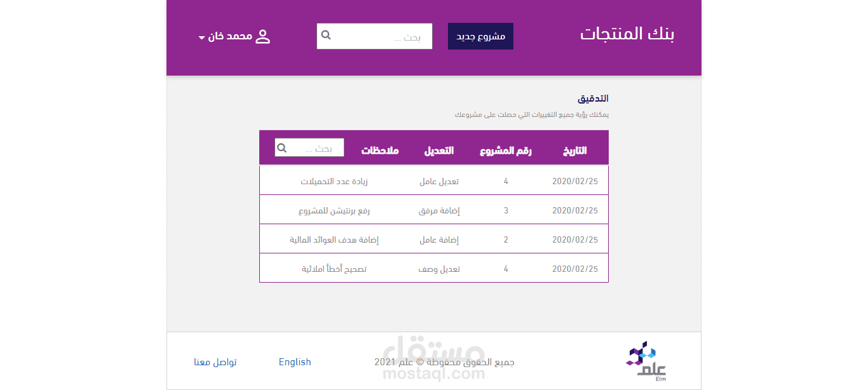Click the رقم المشروع column header

[506, 151]
